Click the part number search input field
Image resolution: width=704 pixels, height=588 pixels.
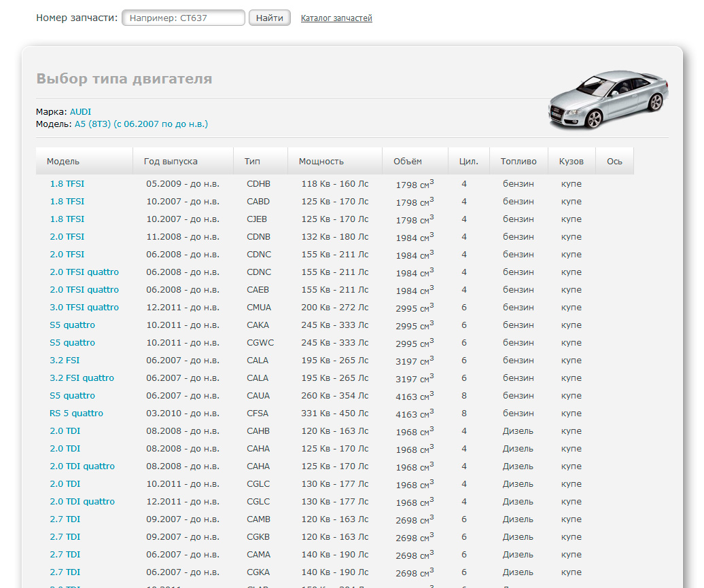click(x=183, y=18)
